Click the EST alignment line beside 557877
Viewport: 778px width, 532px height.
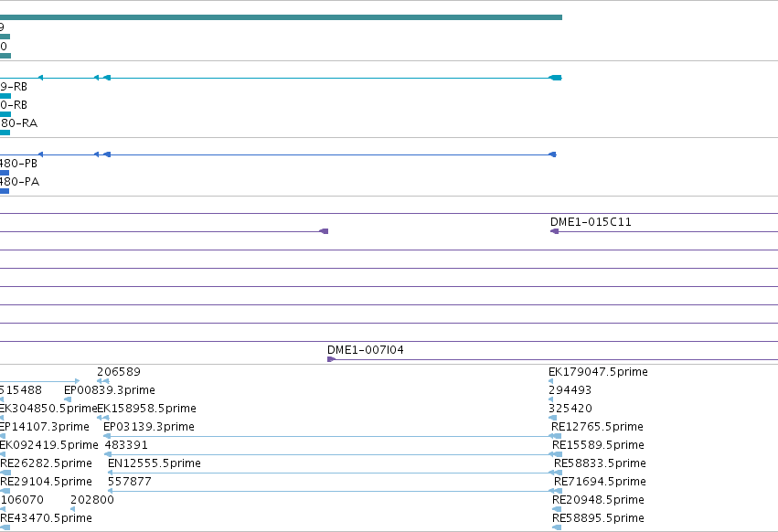coord(335,491)
